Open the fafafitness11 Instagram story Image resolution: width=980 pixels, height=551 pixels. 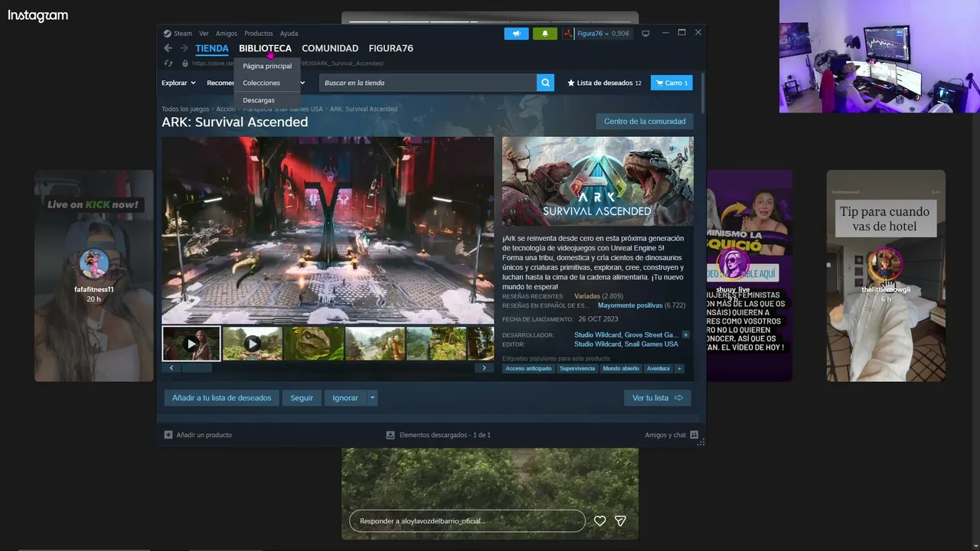pos(94,275)
